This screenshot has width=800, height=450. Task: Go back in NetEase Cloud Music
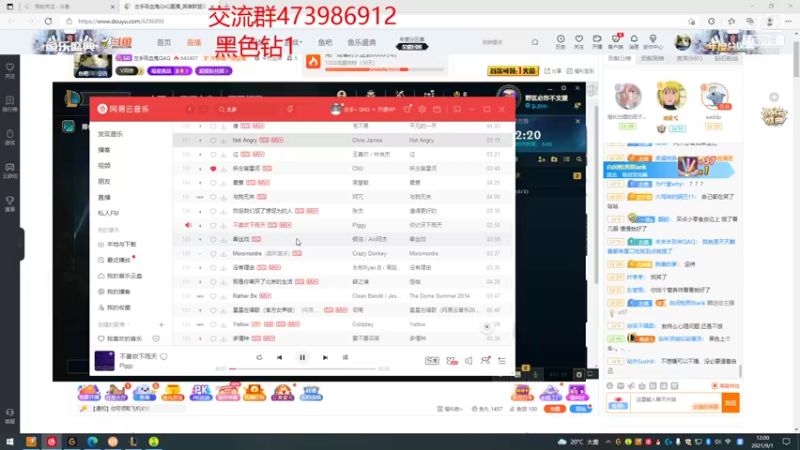pyautogui.click(x=190, y=109)
